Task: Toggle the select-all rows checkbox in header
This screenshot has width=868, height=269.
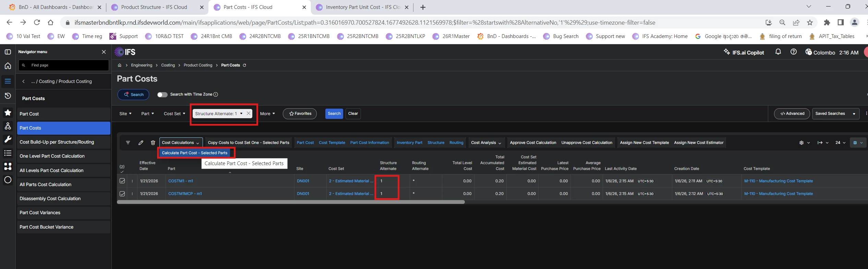Action: coord(122,171)
